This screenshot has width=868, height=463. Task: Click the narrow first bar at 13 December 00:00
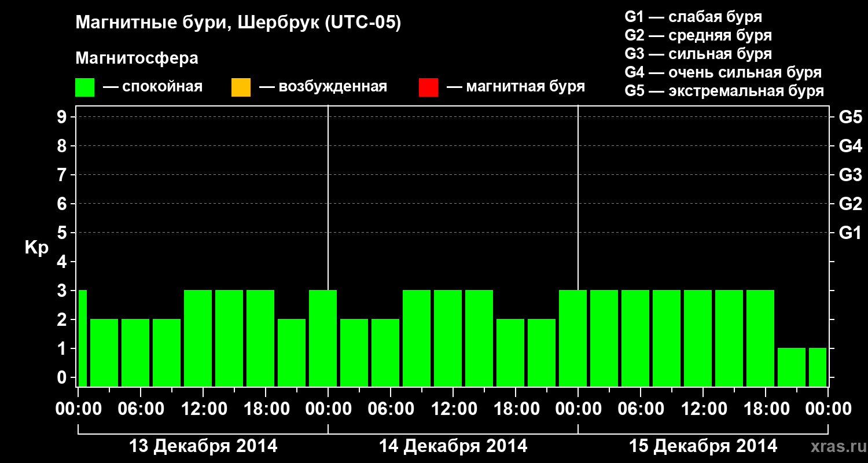[82, 338]
